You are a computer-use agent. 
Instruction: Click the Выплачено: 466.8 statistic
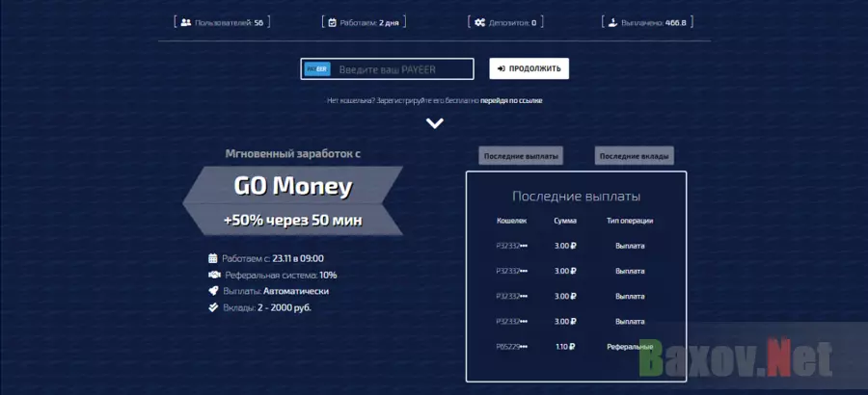(x=647, y=23)
